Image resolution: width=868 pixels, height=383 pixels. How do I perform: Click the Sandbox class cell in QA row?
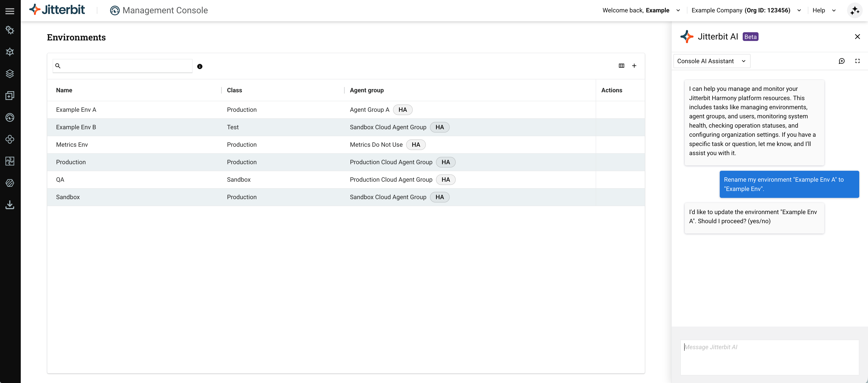[239, 180]
